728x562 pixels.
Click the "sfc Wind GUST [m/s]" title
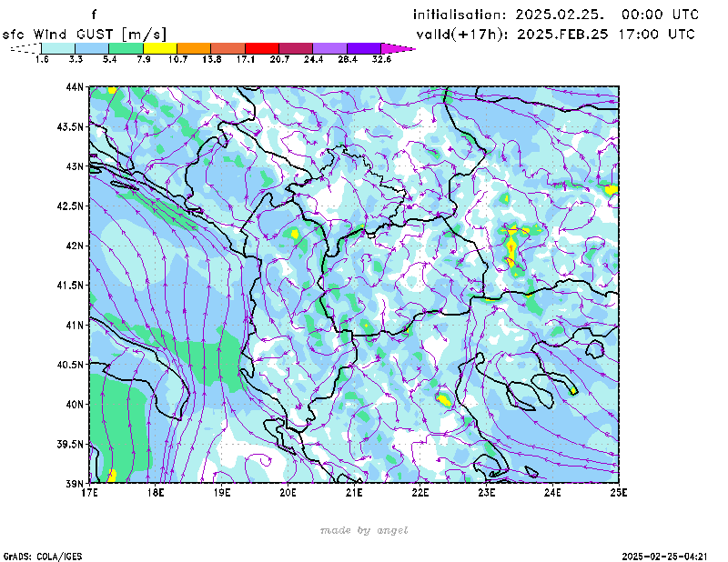point(84,34)
